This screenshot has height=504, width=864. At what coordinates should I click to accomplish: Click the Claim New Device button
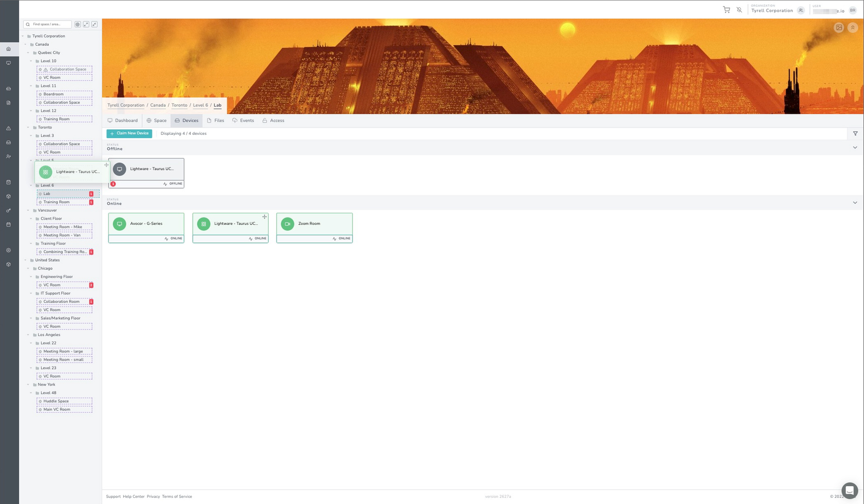tap(129, 134)
